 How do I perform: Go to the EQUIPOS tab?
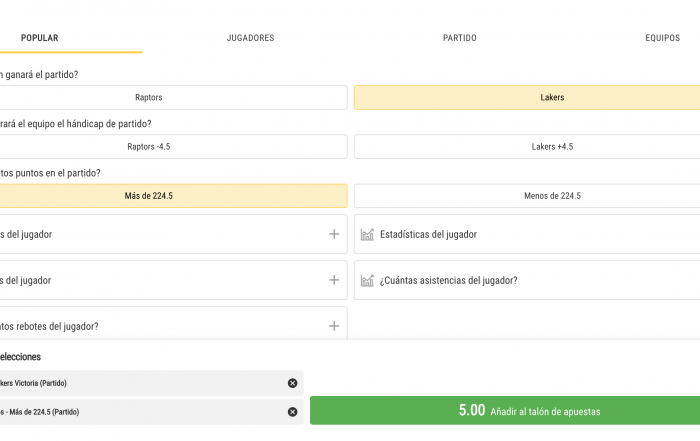[662, 38]
